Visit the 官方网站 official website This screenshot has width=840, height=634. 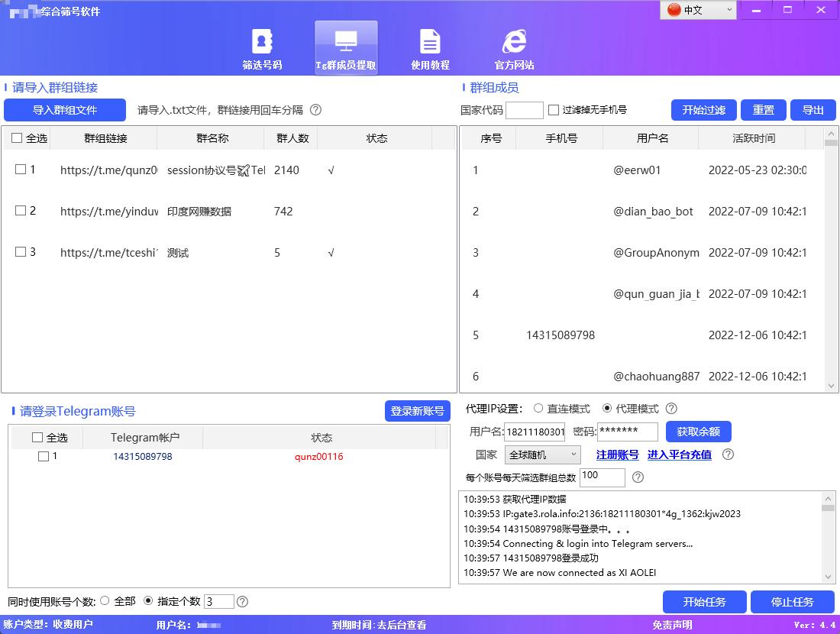click(x=514, y=47)
